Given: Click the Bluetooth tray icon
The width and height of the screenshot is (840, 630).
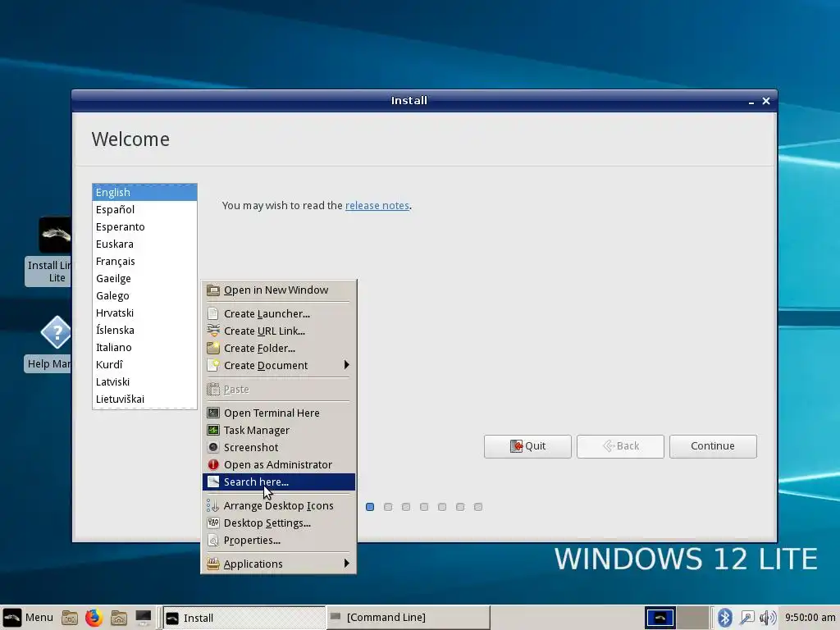Looking at the screenshot, I should [x=725, y=618].
